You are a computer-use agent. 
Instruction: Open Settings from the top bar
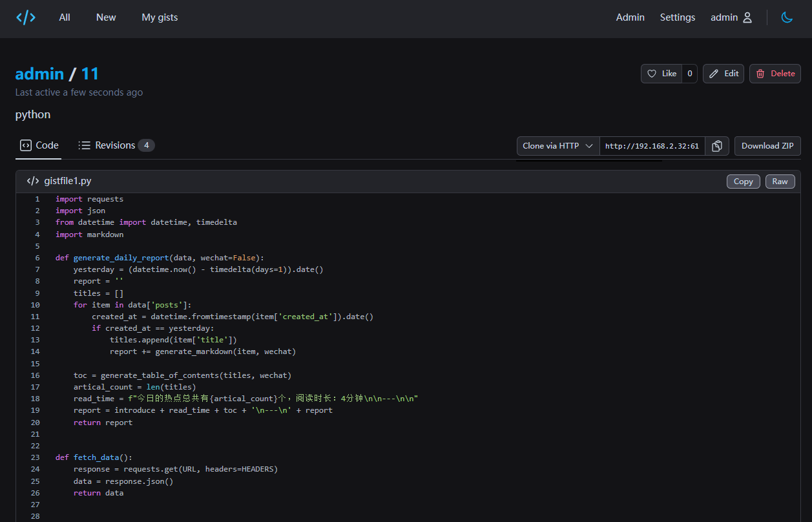(677, 17)
